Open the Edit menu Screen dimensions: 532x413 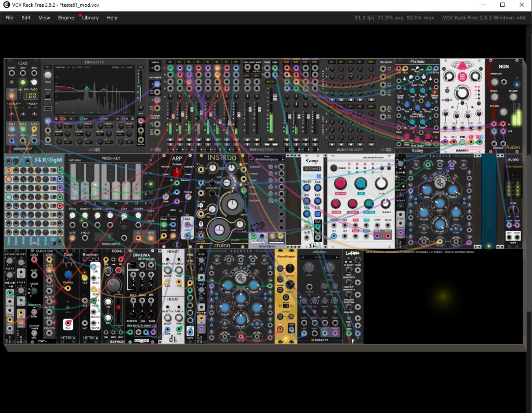[x=26, y=18]
